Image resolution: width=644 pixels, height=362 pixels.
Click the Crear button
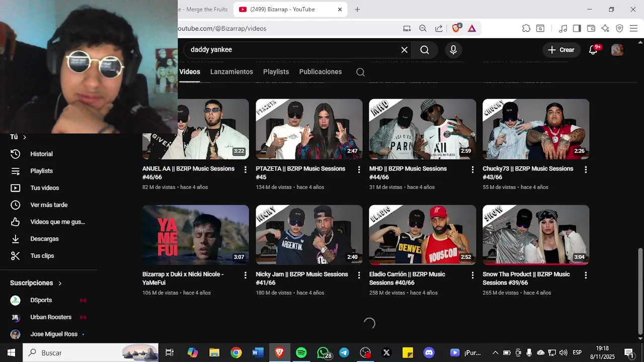click(561, 50)
